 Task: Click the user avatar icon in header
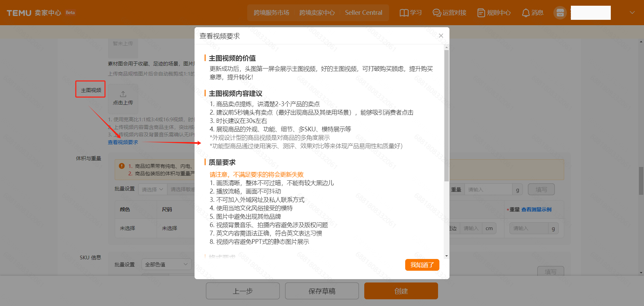(x=560, y=13)
